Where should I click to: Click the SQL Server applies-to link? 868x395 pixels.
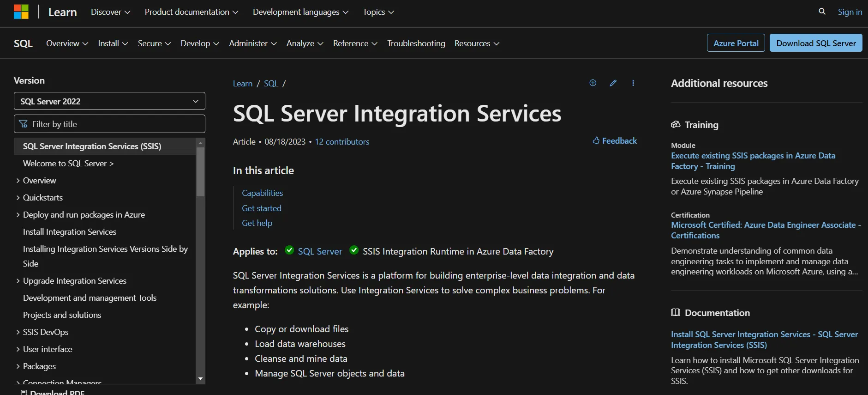(x=320, y=251)
